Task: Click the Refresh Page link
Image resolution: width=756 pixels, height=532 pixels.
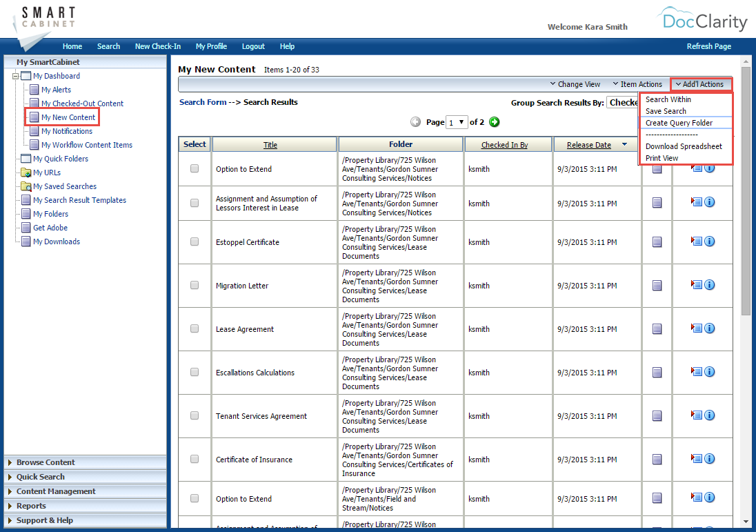Action: (x=709, y=46)
